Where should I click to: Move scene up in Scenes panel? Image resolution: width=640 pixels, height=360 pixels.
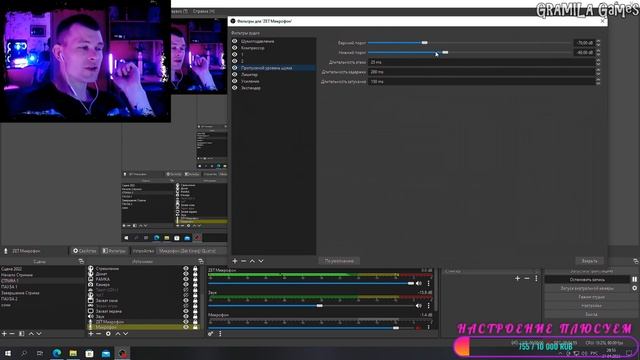pyautogui.click(x=31, y=333)
